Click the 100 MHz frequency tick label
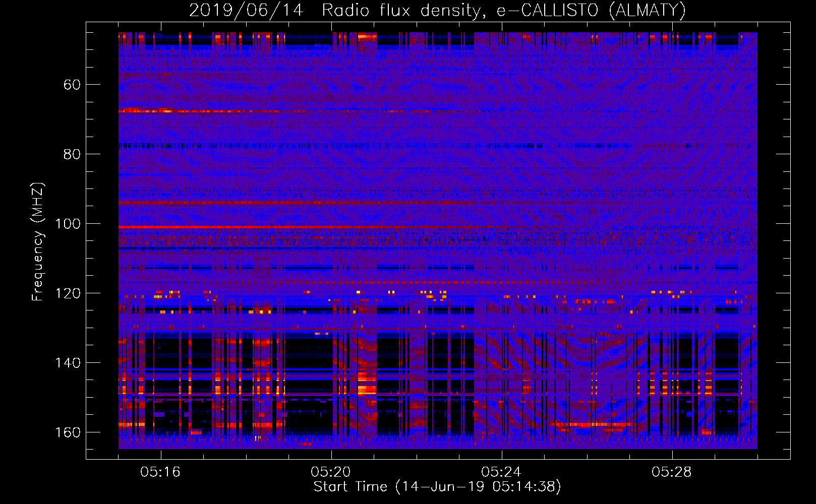The width and height of the screenshot is (816, 504). pos(68,224)
